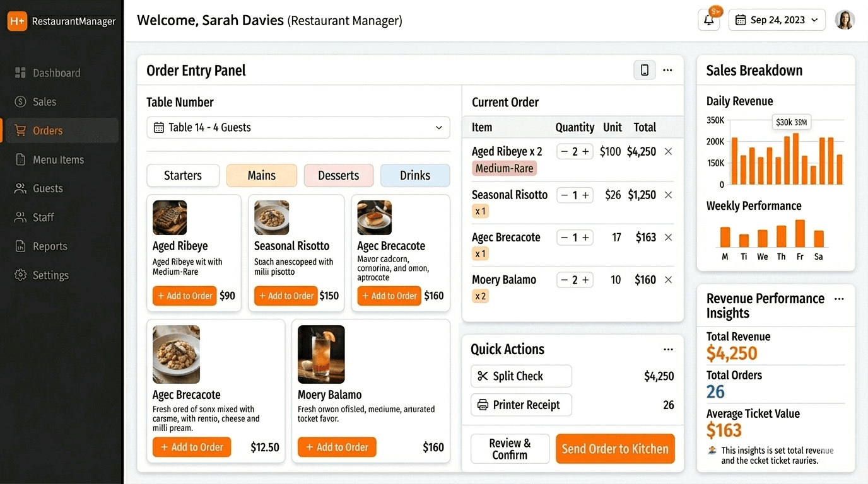Click Send Order to Kitchen

(615, 449)
